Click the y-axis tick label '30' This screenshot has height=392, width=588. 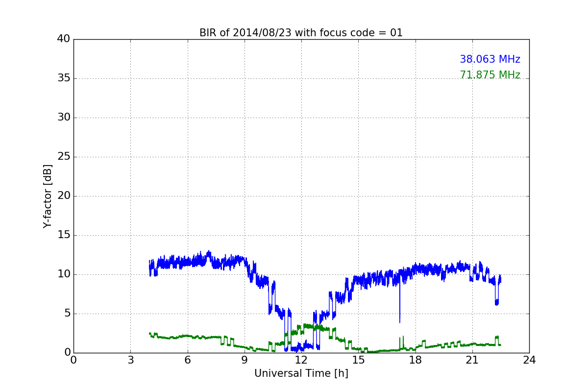pyautogui.click(x=63, y=118)
